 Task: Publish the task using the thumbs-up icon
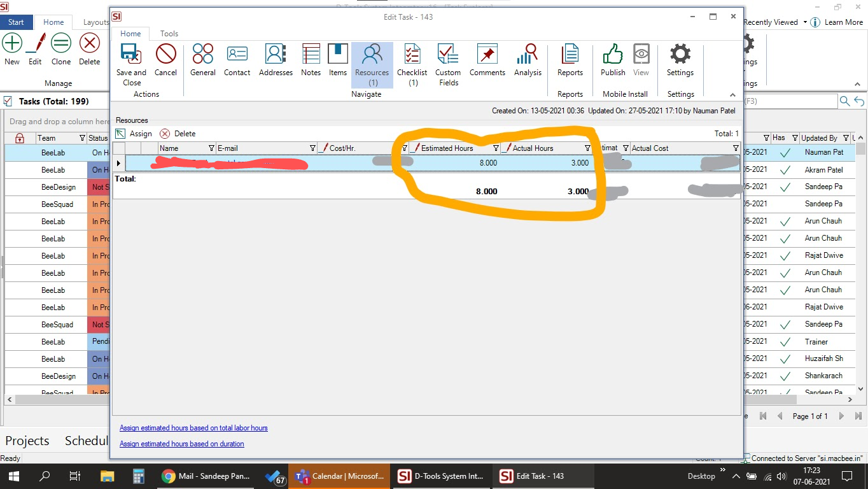pos(612,61)
